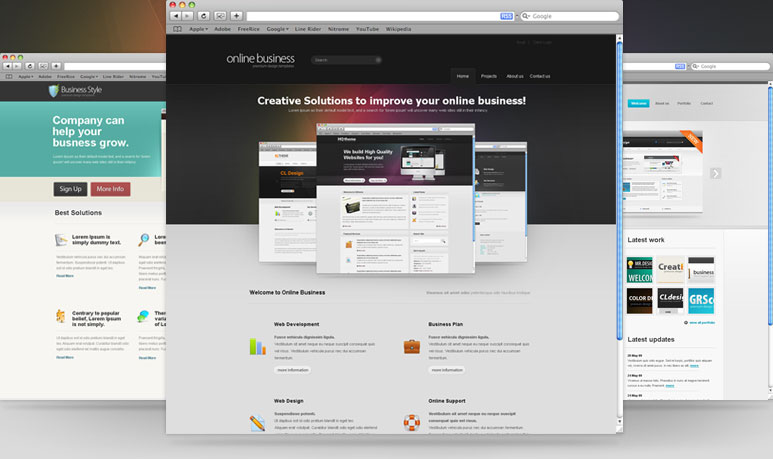Image resolution: width=773 pixels, height=459 pixels.
Task: Open the Google search engine magnifier dropdown
Action: tap(525, 16)
